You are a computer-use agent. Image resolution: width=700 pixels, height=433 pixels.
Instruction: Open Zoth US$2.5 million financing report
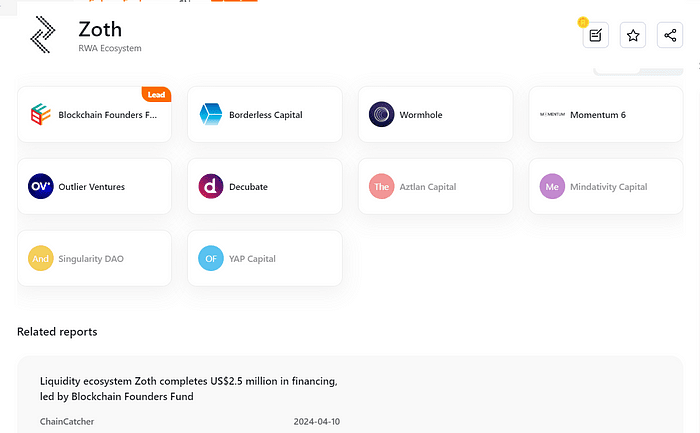tap(188, 388)
